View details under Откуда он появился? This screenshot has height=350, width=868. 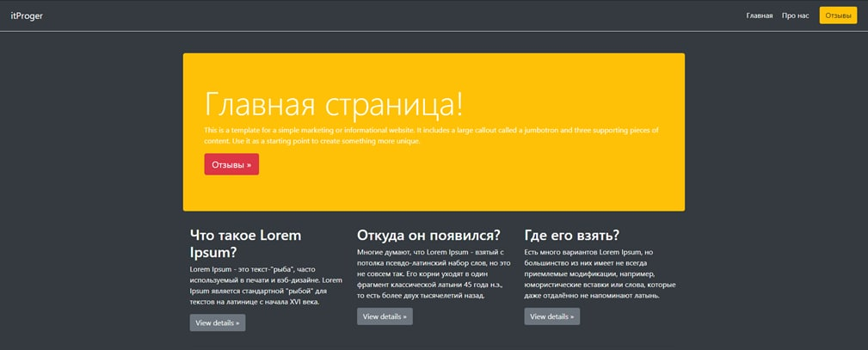click(x=385, y=316)
